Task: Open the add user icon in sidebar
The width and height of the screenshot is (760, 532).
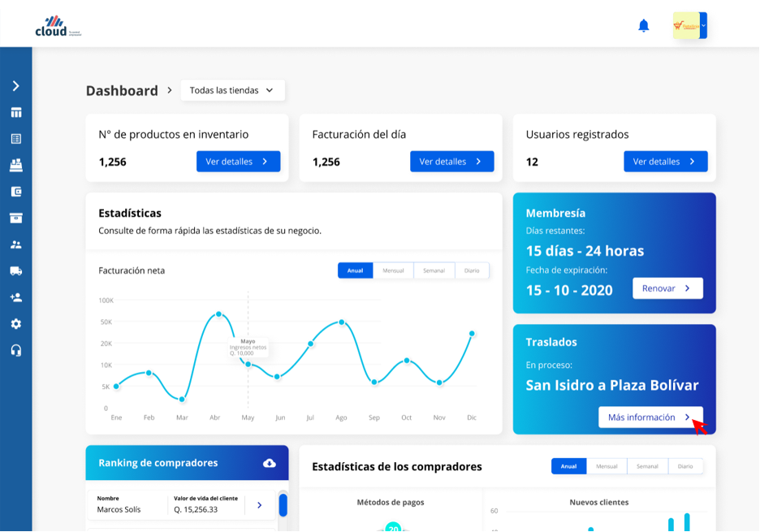Action: (16, 297)
